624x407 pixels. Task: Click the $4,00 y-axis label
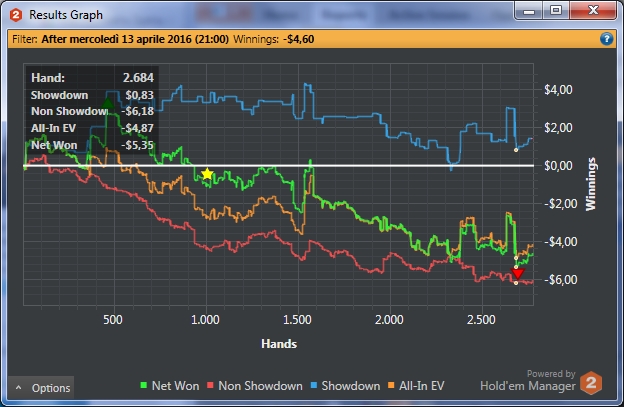pos(558,90)
